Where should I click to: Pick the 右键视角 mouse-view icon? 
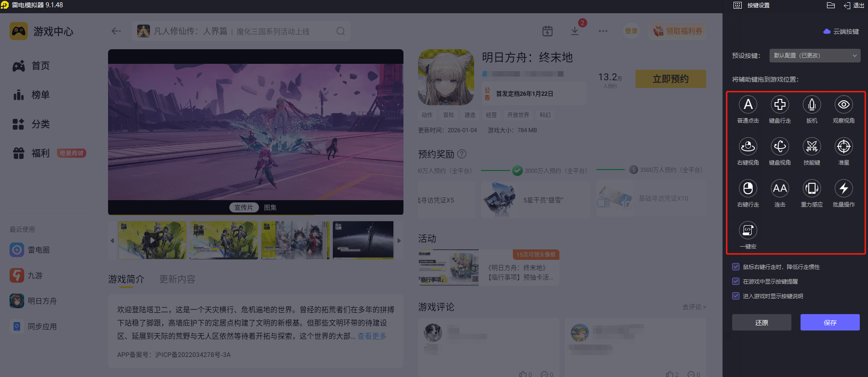click(x=748, y=147)
